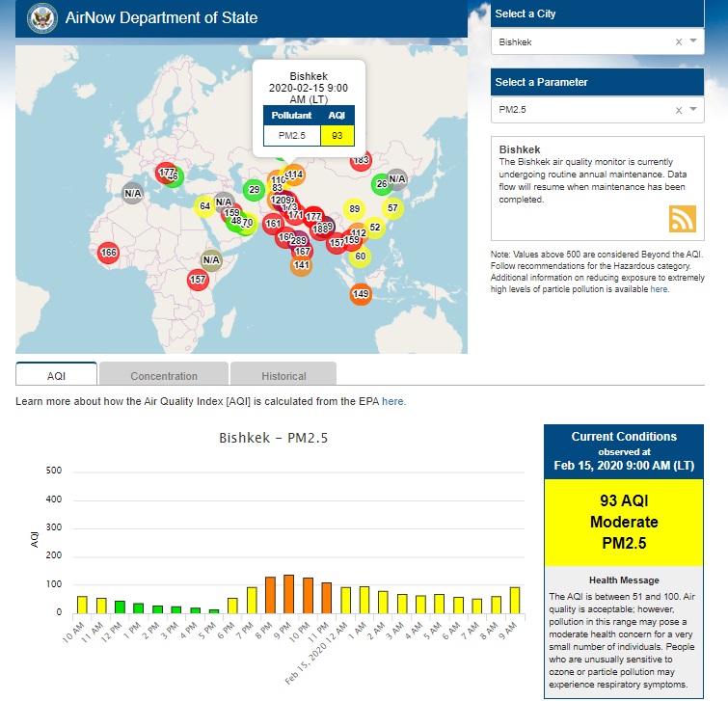Click the yellow 57 map marker
This screenshot has width=728, height=701.
(x=392, y=207)
